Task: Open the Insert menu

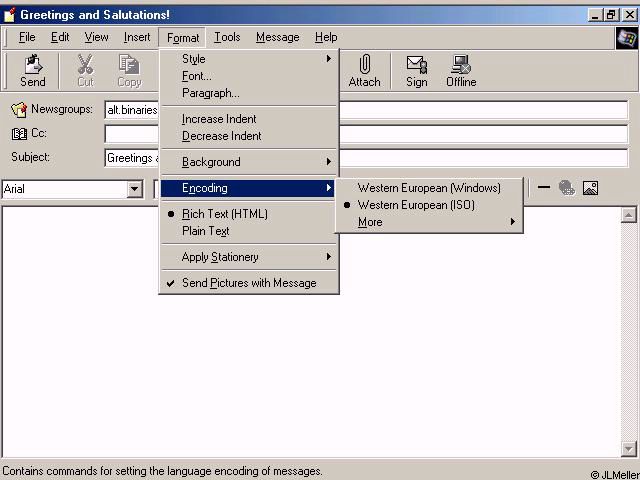Action: click(x=137, y=37)
